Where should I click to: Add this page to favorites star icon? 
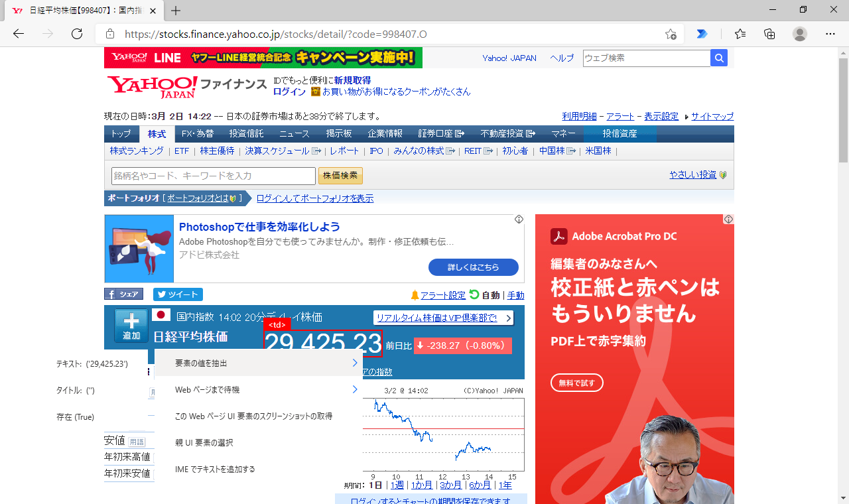(671, 34)
